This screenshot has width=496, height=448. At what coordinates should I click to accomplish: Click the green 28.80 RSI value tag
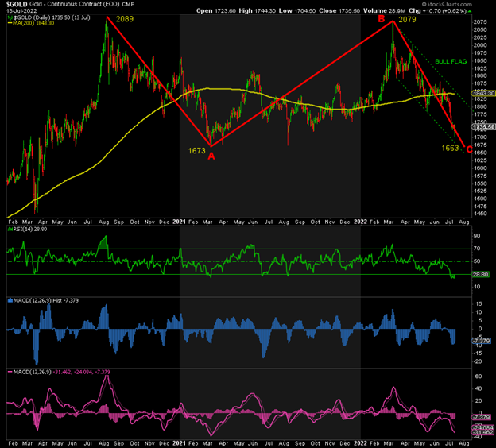(x=480, y=274)
